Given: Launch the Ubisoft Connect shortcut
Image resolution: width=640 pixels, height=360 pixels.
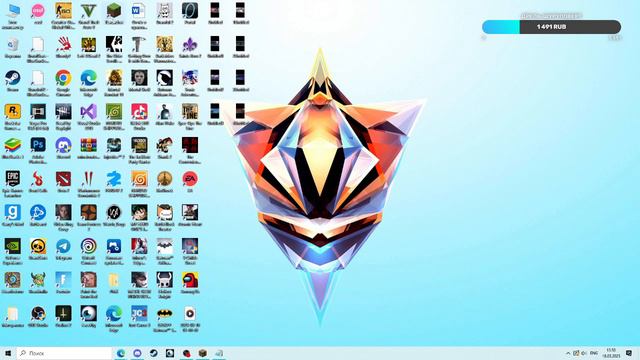Looking at the screenshot, I should (x=89, y=246).
